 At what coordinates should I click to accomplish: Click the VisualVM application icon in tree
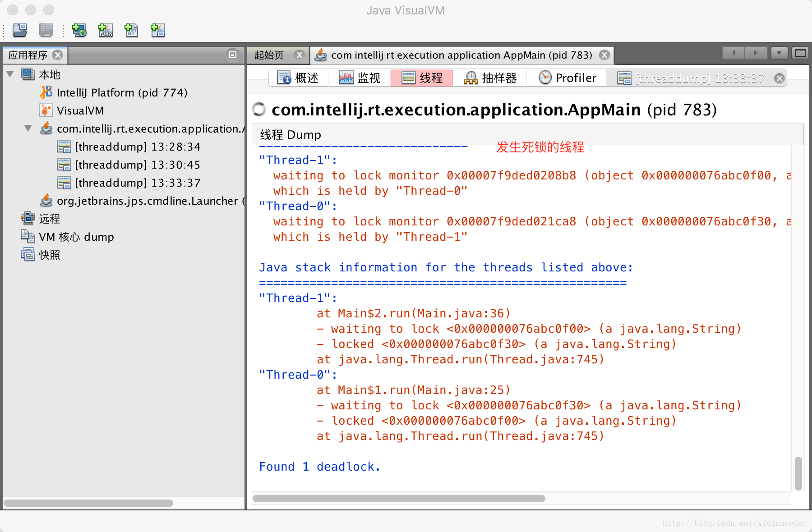click(46, 110)
